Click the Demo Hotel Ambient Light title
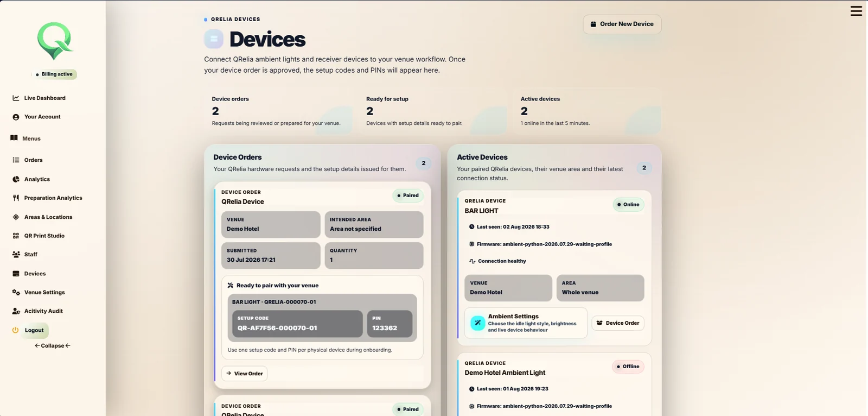Viewport: 868px width, 416px height. pos(505,373)
